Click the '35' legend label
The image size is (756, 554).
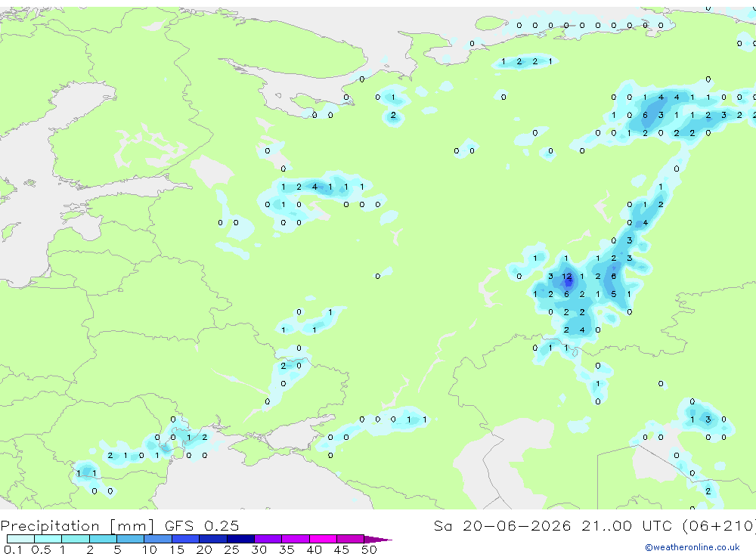[287, 549]
